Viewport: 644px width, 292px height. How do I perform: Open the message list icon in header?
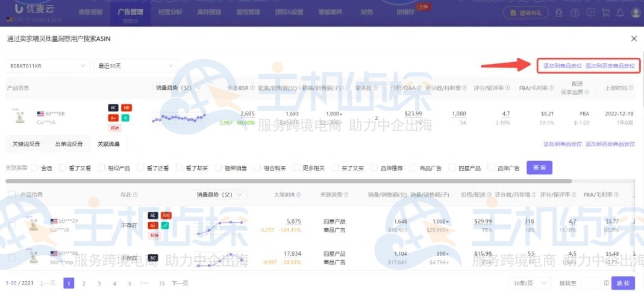pyautogui.click(x=590, y=13)
